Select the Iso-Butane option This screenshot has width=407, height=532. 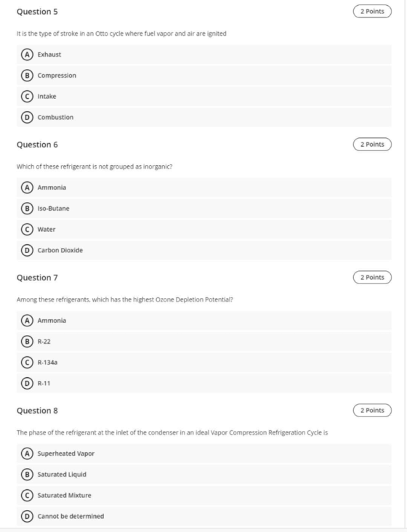click(x=204, y=209)
